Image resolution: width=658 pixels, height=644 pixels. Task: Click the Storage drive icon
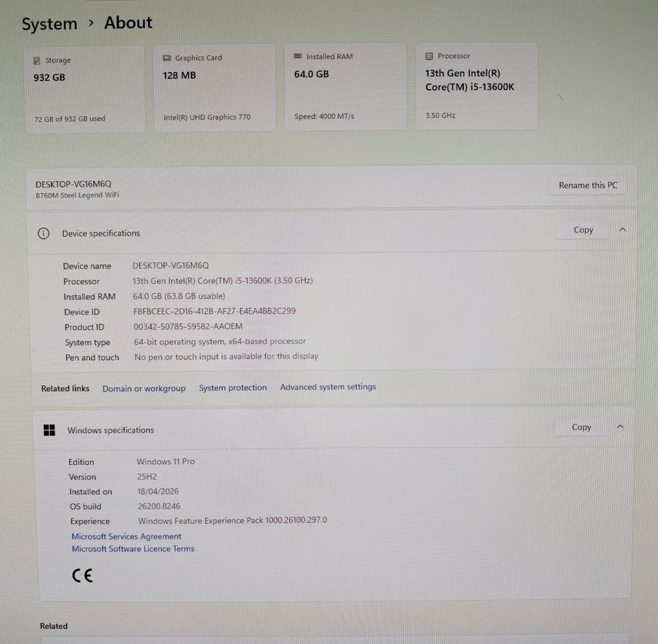click(37, 60)
